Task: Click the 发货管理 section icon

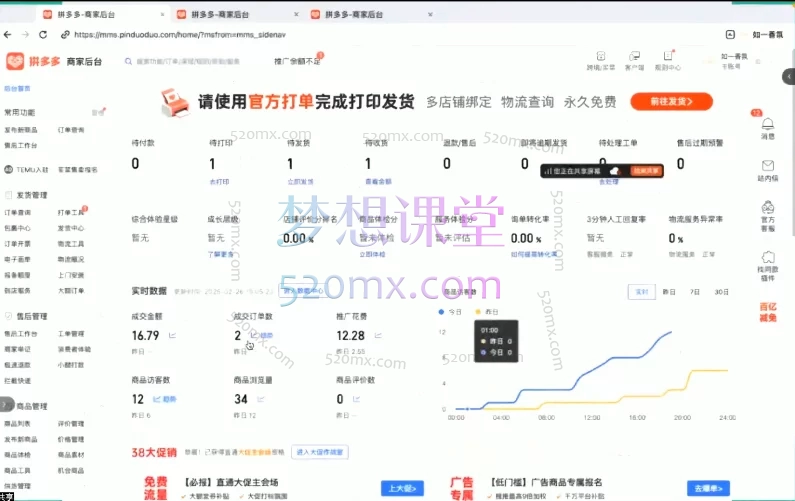Action: coord(9,195)
